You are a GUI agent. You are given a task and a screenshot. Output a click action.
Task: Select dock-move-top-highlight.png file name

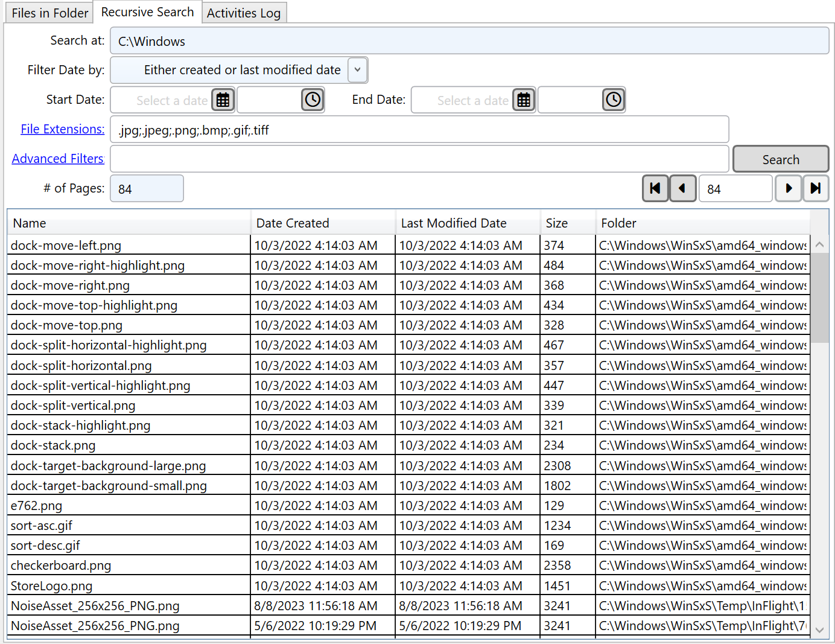tap(94, 305)
